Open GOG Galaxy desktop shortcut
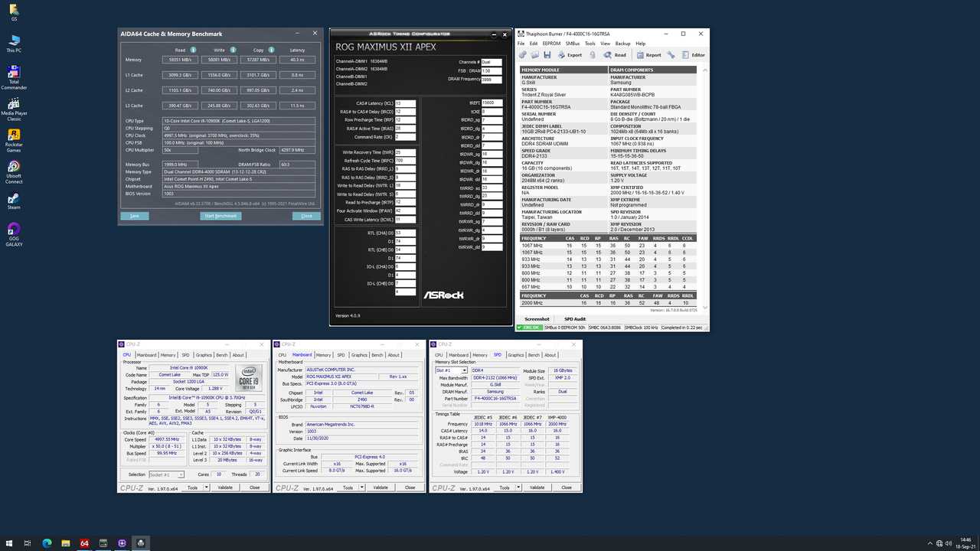This screenshot has width=980, height=551. coord(14,235)
